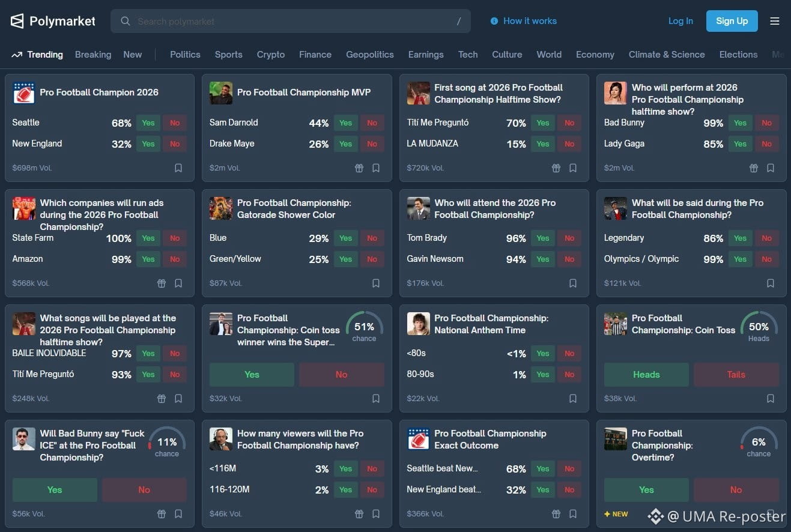Bookmark the Pro Football Championship MVP market
The image size is (791, 532).
pos(376,168)
